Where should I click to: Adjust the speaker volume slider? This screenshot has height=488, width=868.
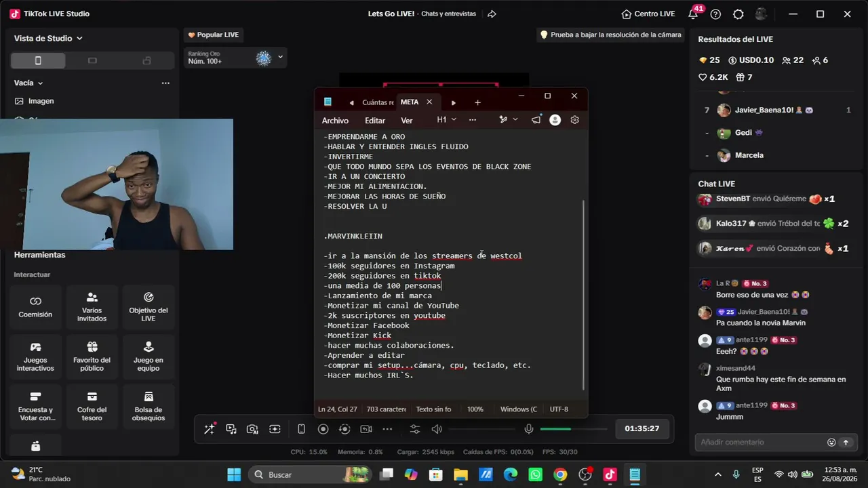[x=481, y=429]
